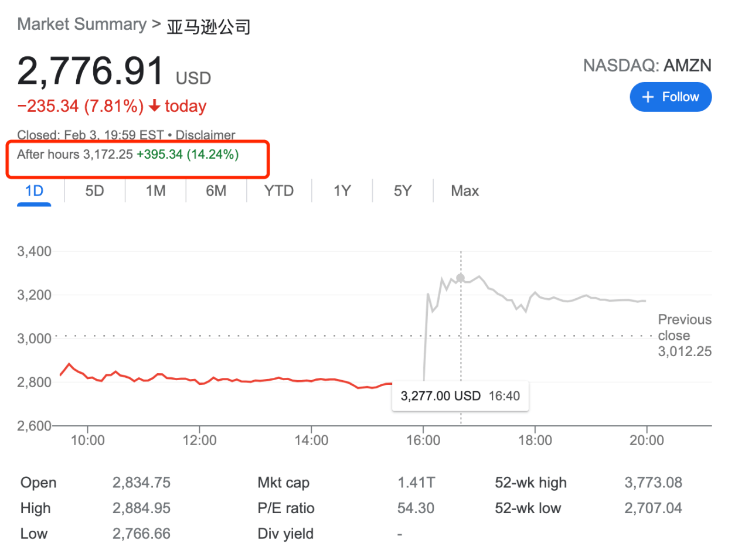Click the Previous close 3,012.25 label

(x=684, y=336)
